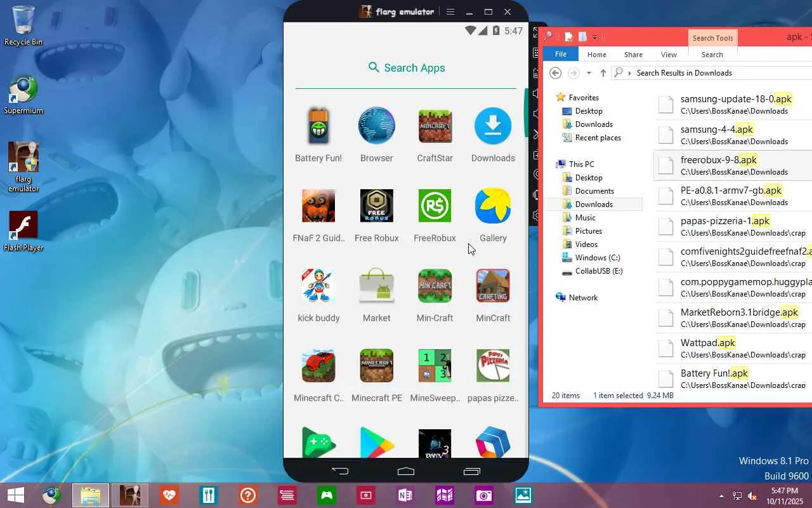The image size is (812, 508).
Task: Open the File tab in File Explorer
Action: pyautogui.click(x=561, y=55)
